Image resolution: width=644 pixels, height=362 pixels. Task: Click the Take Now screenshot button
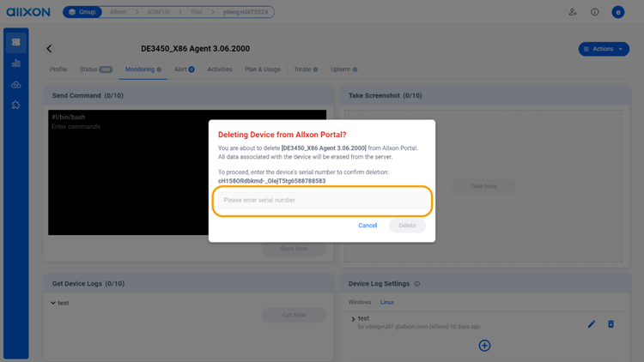[483, 186]
